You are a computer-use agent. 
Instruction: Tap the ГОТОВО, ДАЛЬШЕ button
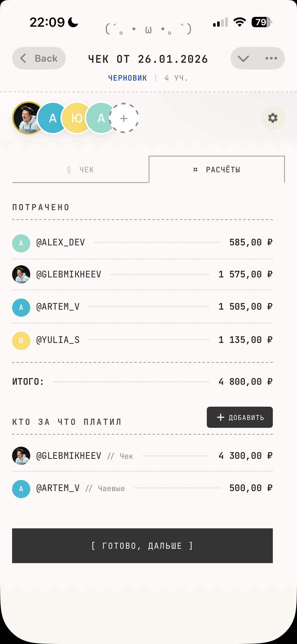142,546
